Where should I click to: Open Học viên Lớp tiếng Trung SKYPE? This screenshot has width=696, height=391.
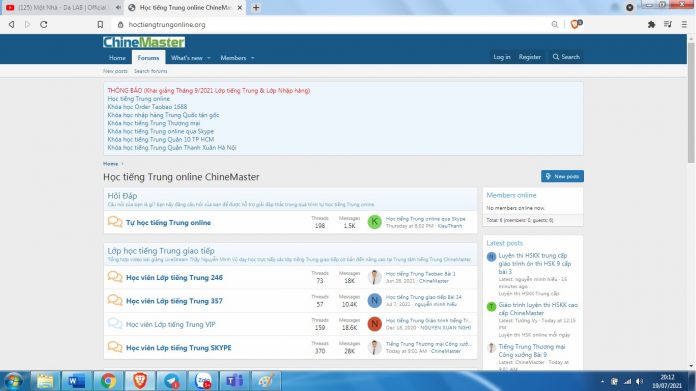[178, 348]
